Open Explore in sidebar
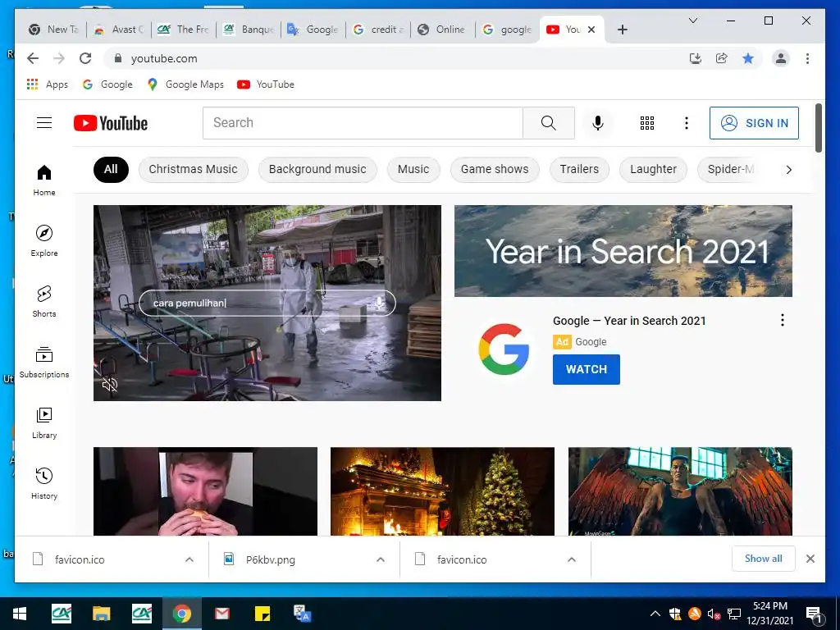This screenshot has width=840, height=630. point(44,241)
